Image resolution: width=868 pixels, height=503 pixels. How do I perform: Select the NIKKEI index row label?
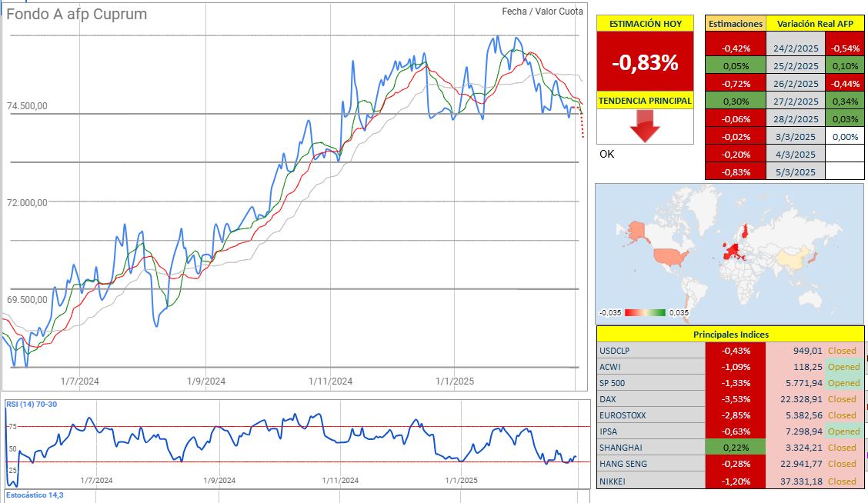click(650, 481)
